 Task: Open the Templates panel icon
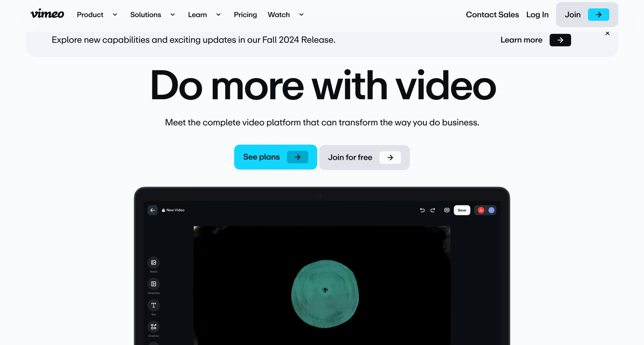[154, 284]
